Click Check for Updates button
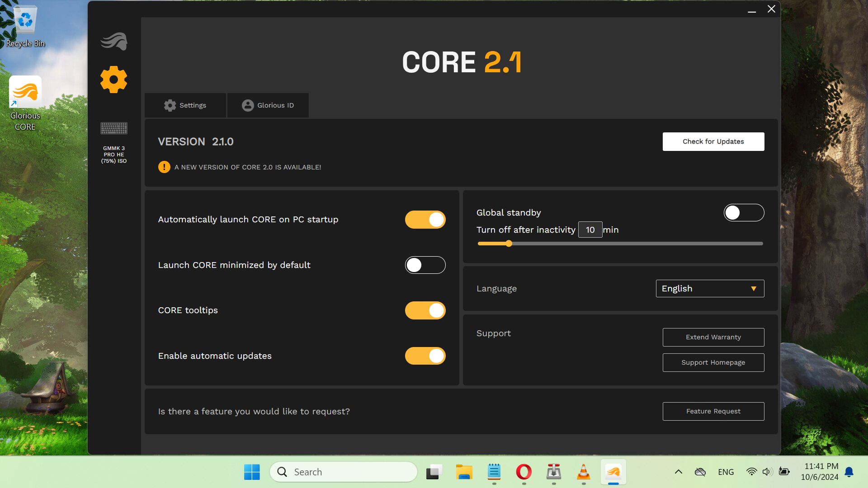This screenshot has height=488, width=868. click(x=713, y=141)
